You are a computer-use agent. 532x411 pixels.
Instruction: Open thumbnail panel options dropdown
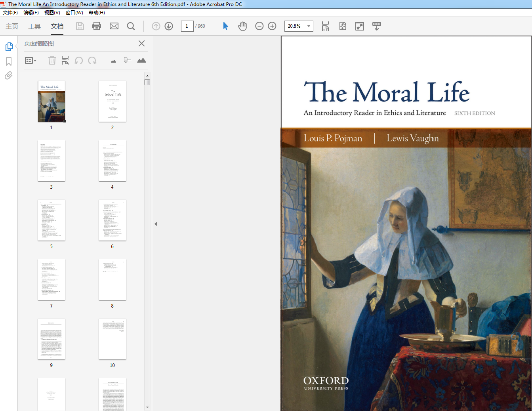(31, 61)
